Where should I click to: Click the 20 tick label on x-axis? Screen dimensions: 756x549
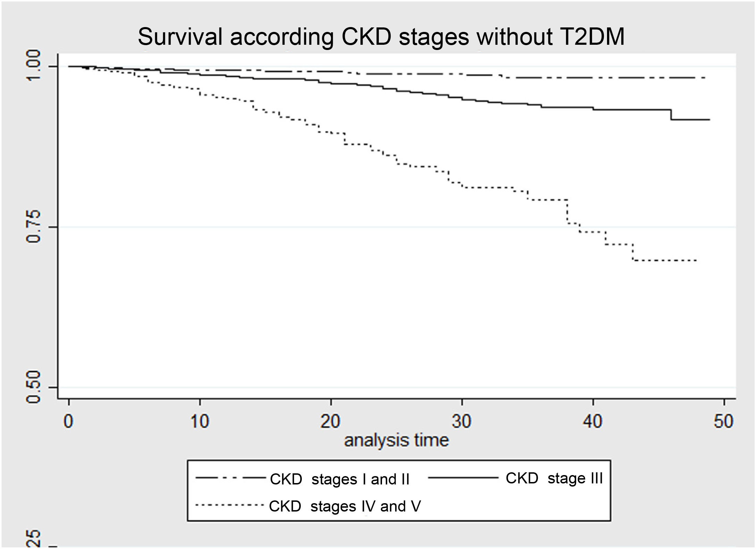coord(331,421)
